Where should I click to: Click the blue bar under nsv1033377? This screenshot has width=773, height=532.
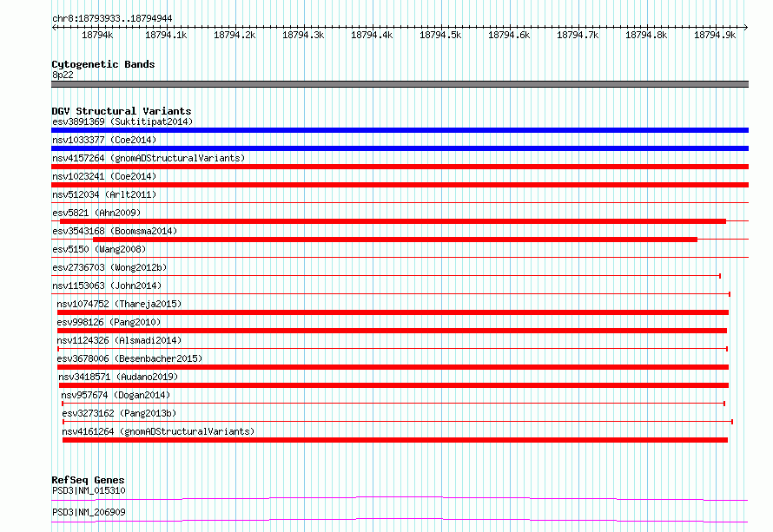coord(400,148)
